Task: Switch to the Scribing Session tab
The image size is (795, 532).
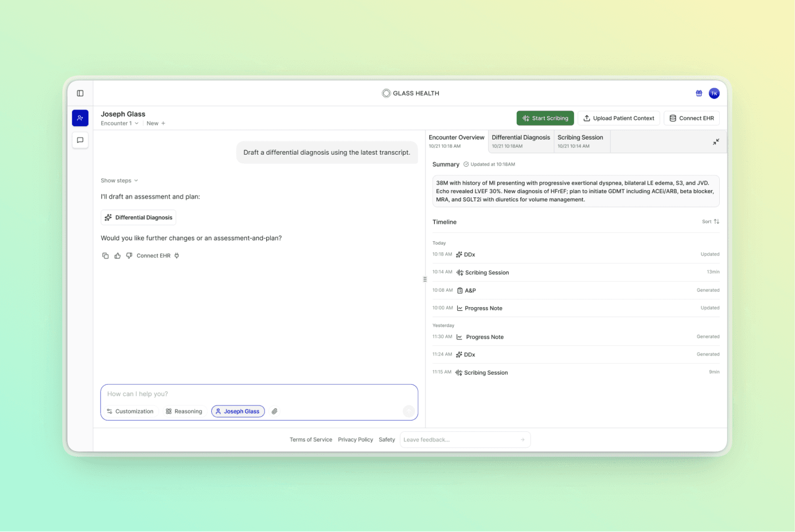Action: click(582, 142)
